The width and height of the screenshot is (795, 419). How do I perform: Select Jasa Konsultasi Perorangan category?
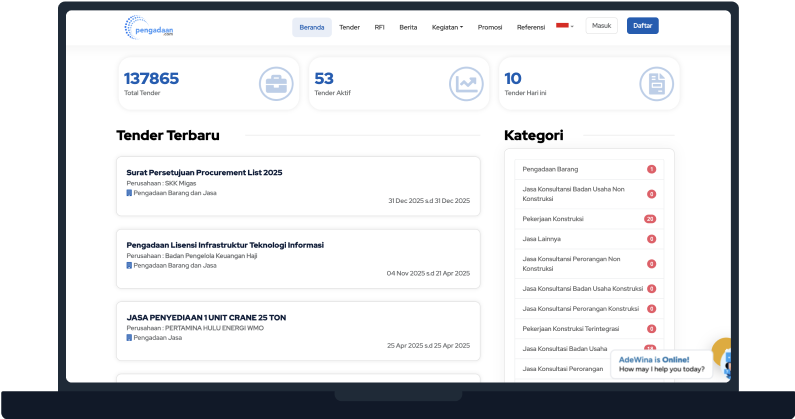[x=563, y=369]
